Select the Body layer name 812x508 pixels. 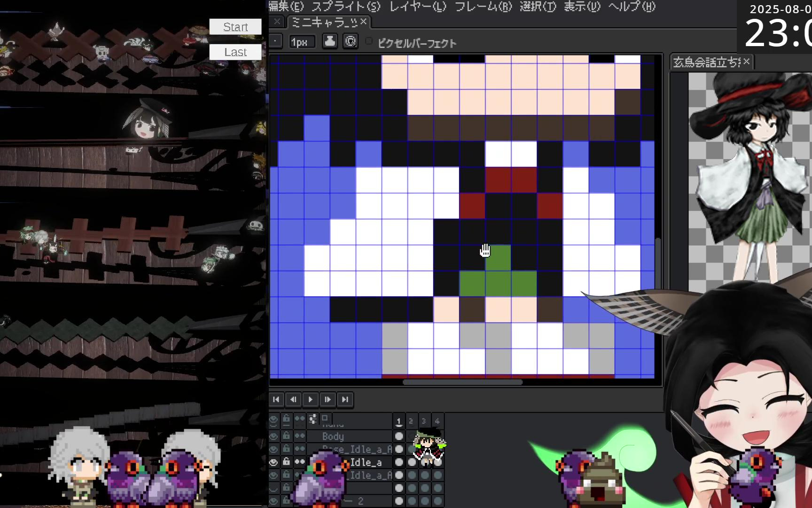click(333, 437)
